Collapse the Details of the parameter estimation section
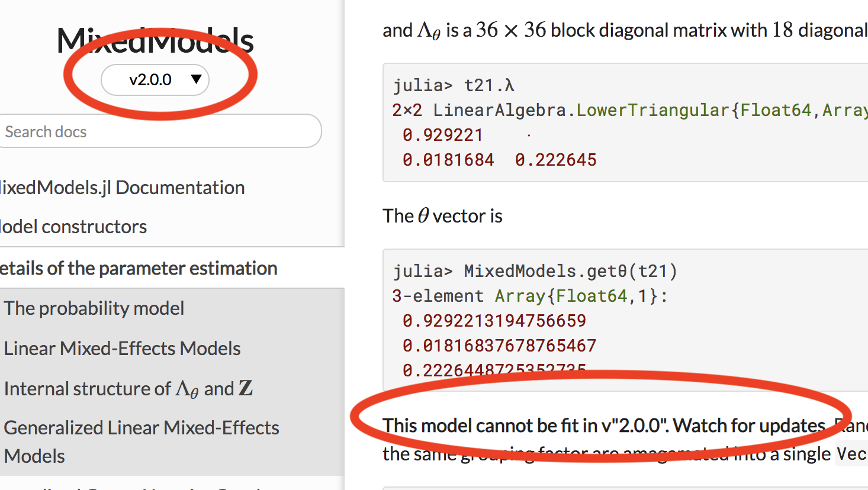868x490 pixels. tap(139, 267)
